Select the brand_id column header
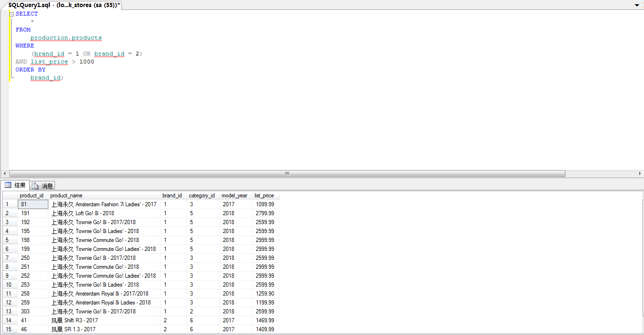 [173, 195]
